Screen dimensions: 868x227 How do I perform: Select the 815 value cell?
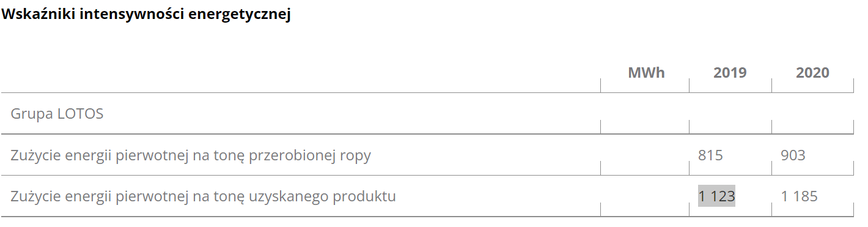pyautogui.click(x=710, y=155)
